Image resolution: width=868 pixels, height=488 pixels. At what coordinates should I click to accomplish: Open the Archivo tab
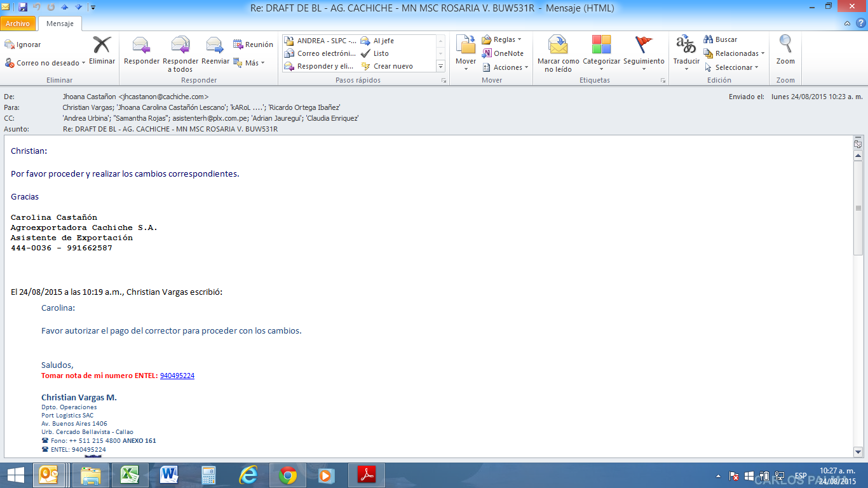(x=18, y=24)
